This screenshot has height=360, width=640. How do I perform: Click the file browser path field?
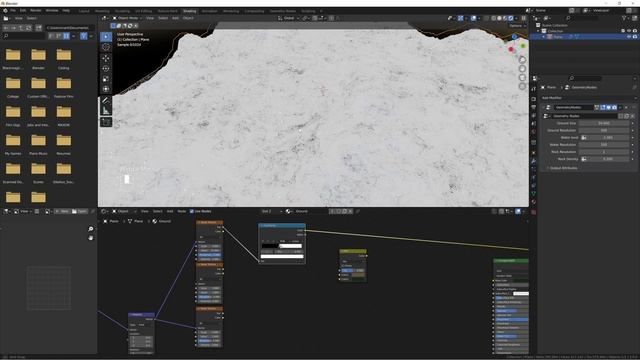click(x=70, y=28)
